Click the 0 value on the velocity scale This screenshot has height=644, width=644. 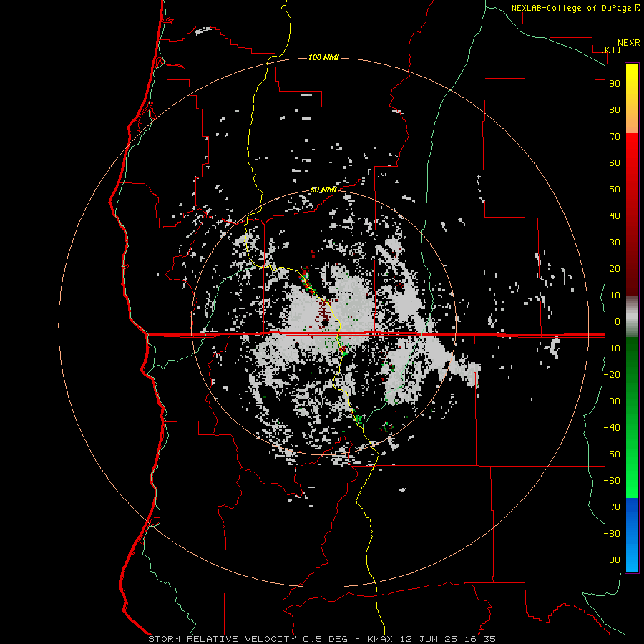[x=618, y=322]
